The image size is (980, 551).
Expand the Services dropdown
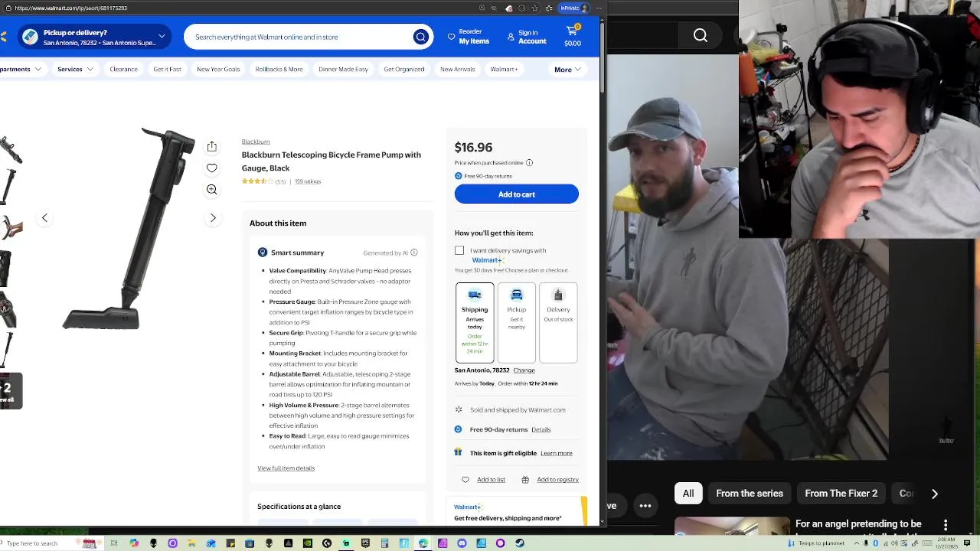coord(75,69)
